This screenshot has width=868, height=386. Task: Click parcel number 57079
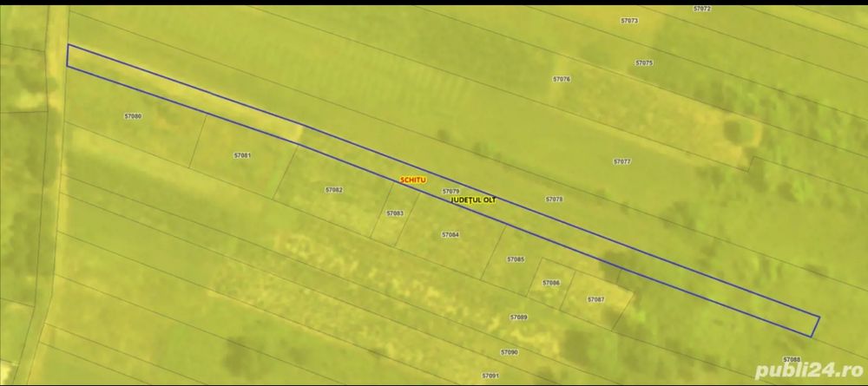450,192
